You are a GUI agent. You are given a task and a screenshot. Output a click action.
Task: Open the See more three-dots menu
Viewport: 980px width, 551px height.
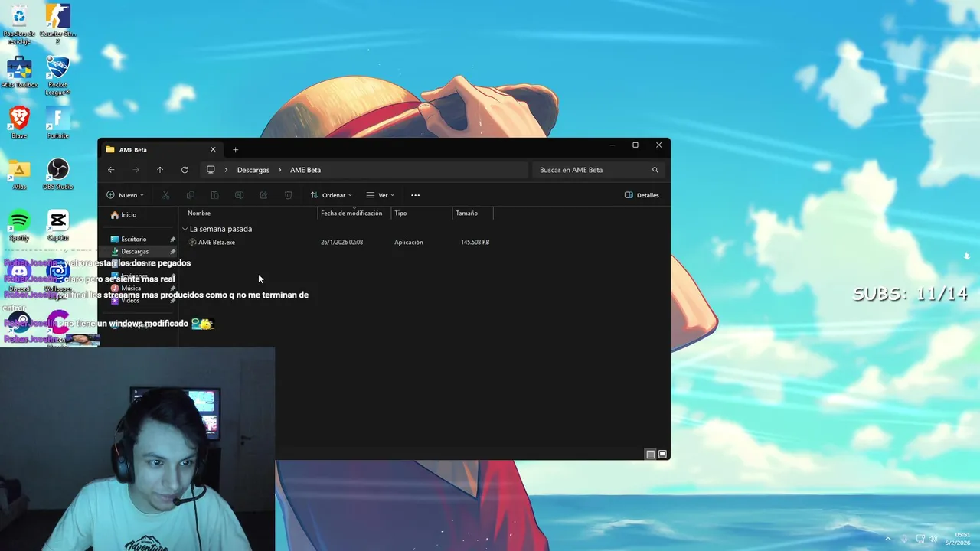(415, 195)
